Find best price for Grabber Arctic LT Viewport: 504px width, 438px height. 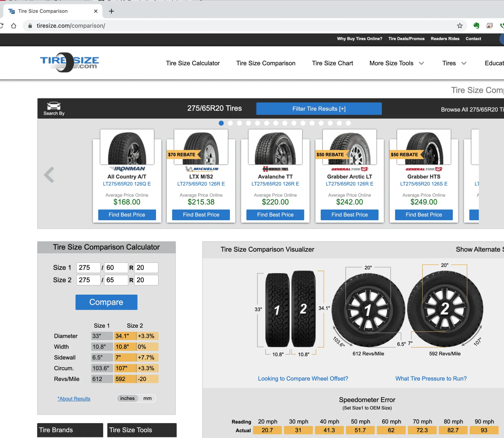(350, 215)
